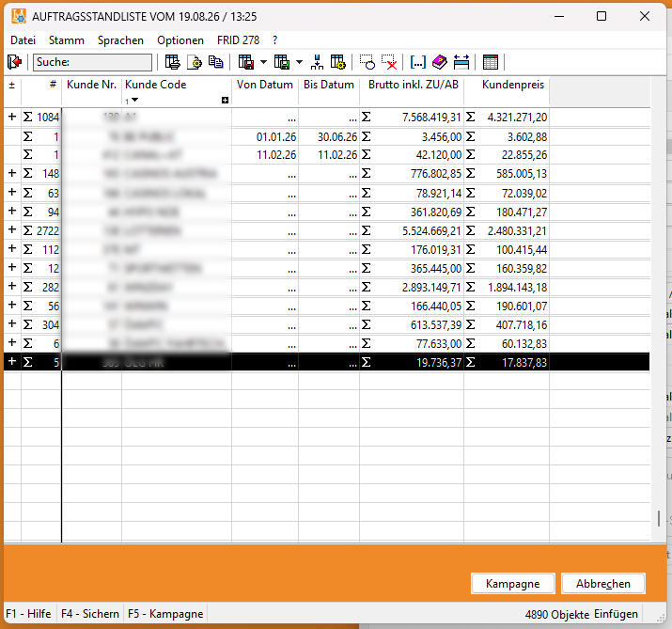The image size is (672, 629).
Task: Click the copy pages toolbar icon
Action: click(215, 62)
